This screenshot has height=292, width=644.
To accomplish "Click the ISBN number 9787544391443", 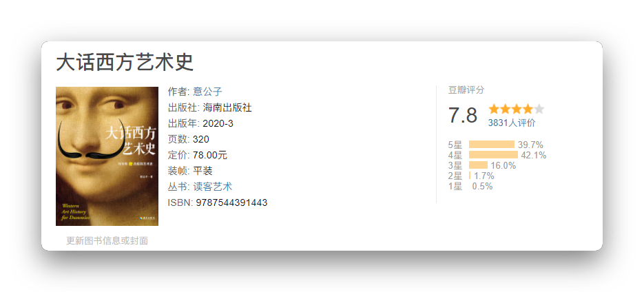I will (231, 202).
